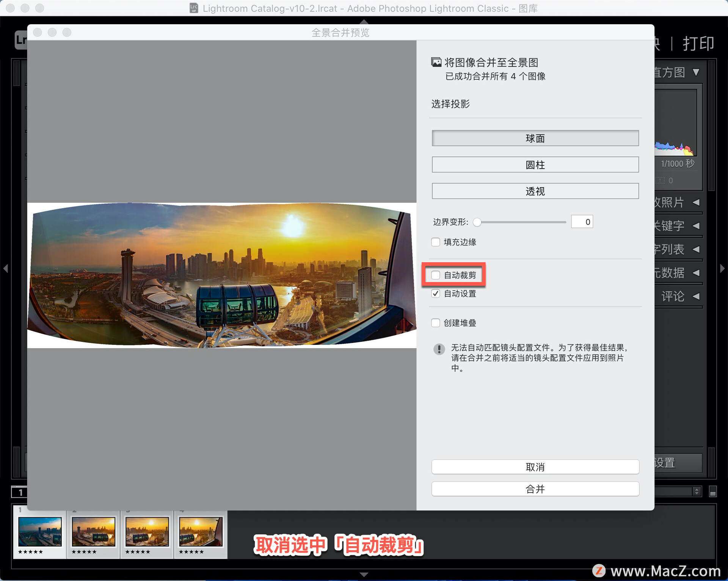Click the 合并 (Merge) button
Screen dimensions: 728x581
(x=535, y=489)
